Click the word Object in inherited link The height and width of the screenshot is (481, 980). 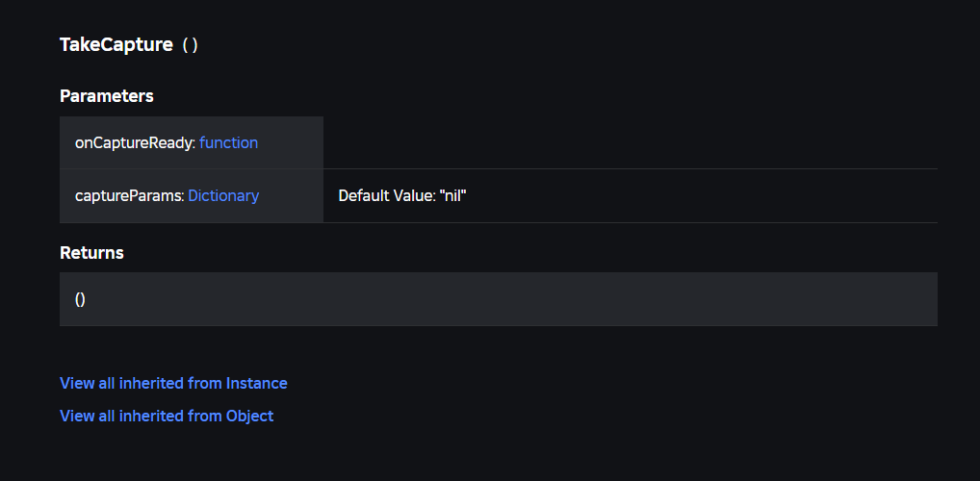click(249, 416)
